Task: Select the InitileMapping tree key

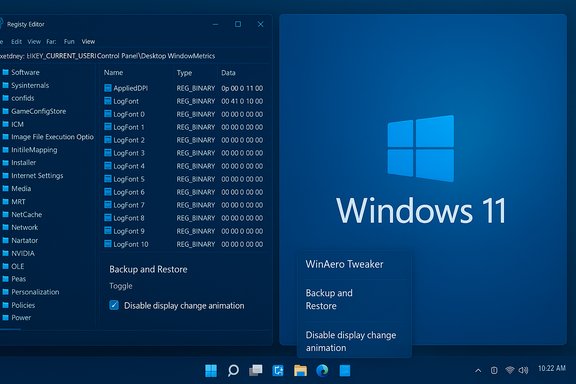Action: 34,150
